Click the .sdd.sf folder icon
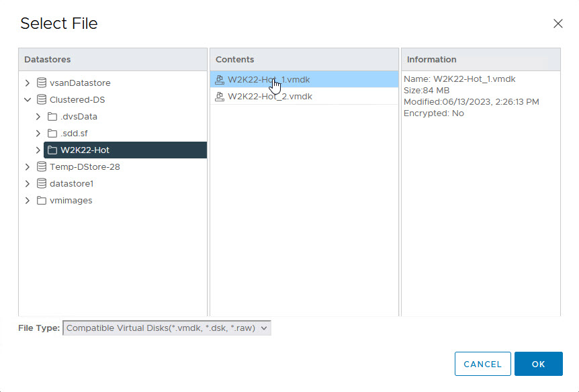Screen dimensions: 579x392 point(52,134)
